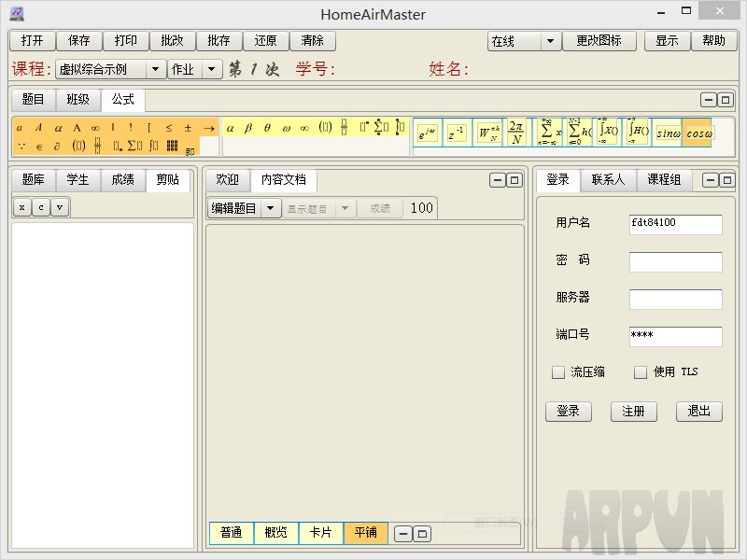Image resolution: width=747 pixels, height=560 pixels.
Task: Toggle the 使用 TLS checkbox
Action: click(641, 372)
